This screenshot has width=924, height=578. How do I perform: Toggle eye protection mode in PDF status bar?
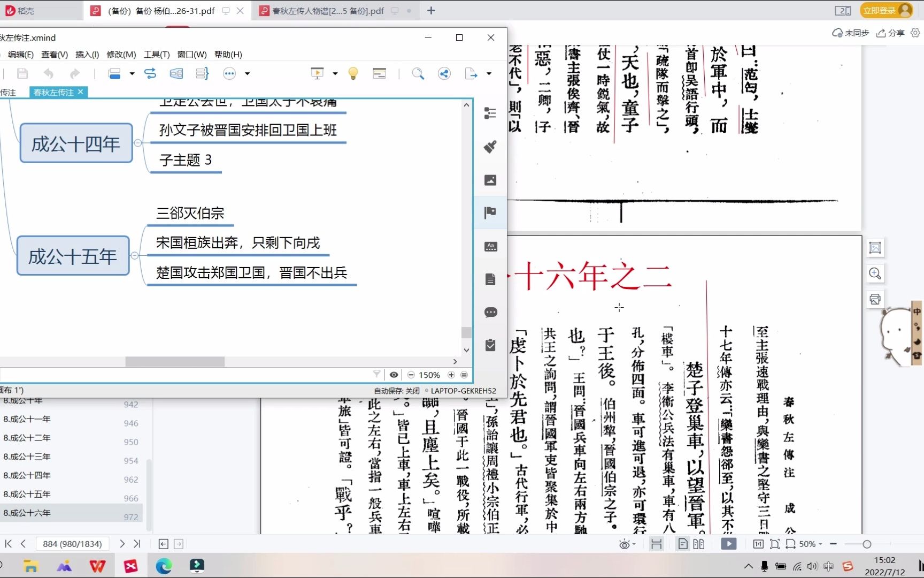coord(624,545)
